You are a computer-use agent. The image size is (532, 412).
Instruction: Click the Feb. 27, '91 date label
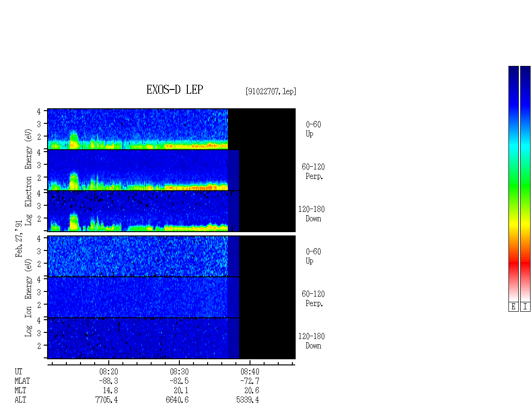(x=19, y=239)
